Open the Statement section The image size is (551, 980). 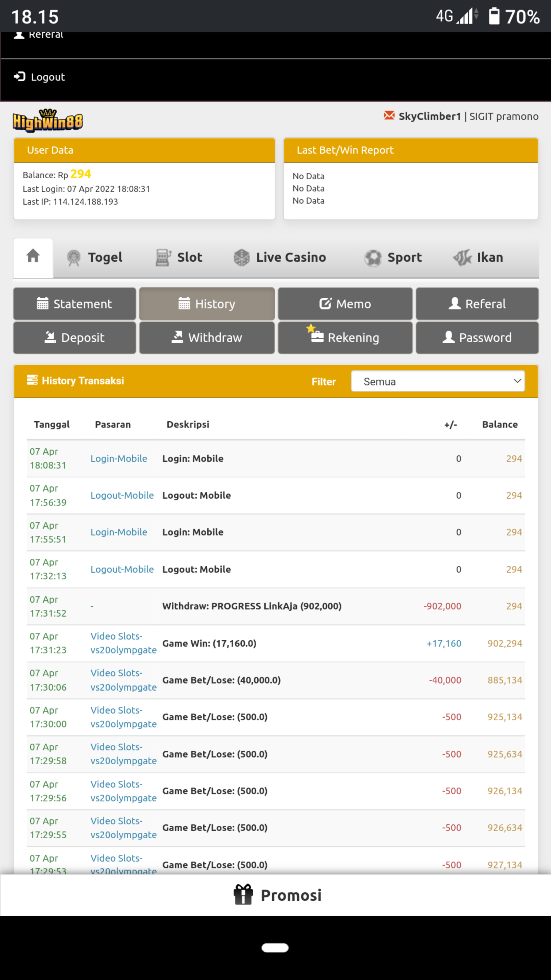(x=74, y=304)
